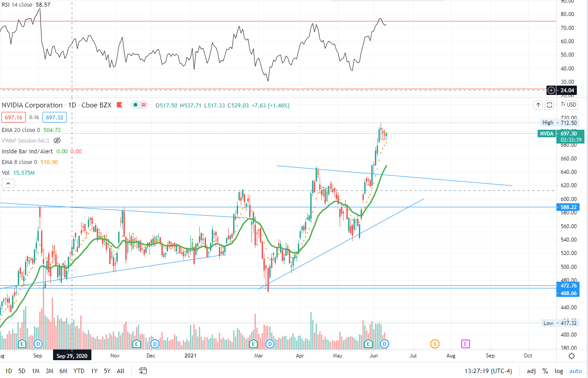Select the VWAP Session hlc3 legend entry

(26, 140)
